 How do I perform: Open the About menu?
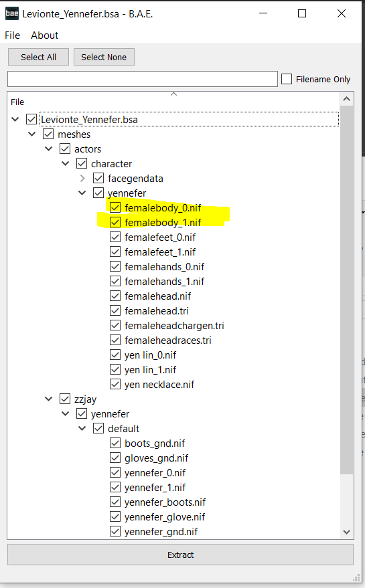(45, 35)
